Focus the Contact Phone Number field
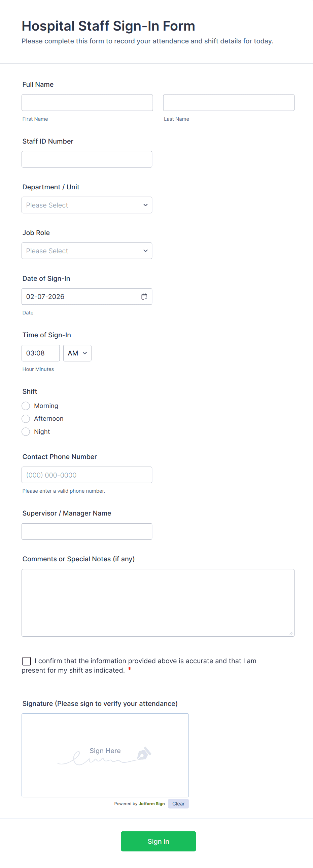Image resolution: width=313 pixels, height=868 pixels. [87, 475]
